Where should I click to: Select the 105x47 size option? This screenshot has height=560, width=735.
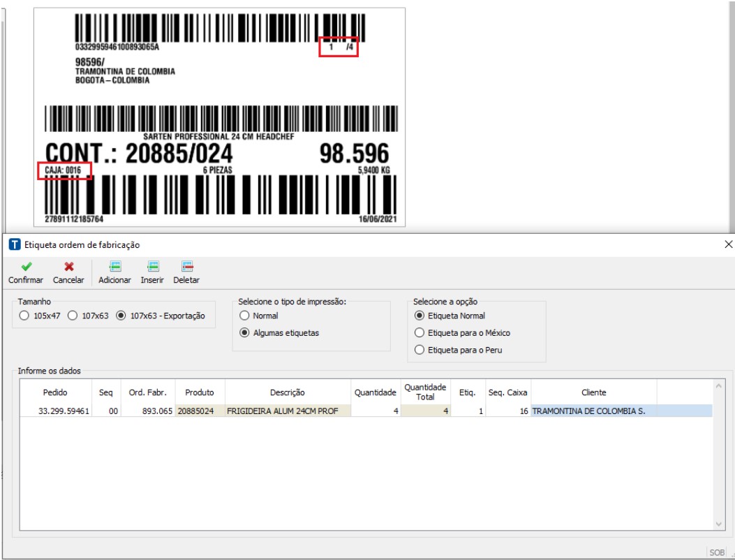click(24, 316)
